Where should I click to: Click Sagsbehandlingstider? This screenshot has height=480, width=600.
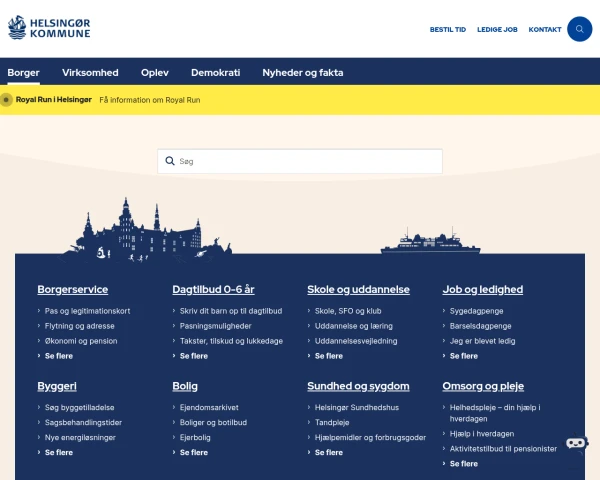(x=83, y=422)
